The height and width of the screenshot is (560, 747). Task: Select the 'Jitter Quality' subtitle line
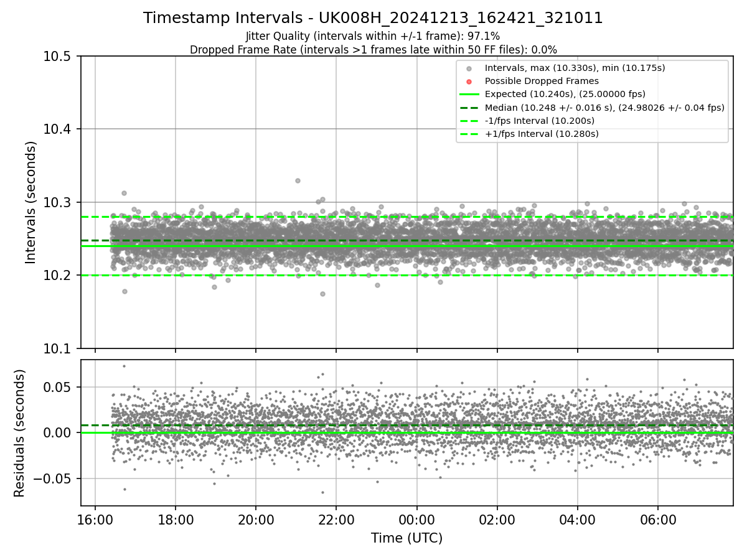(x=373, y=37)
